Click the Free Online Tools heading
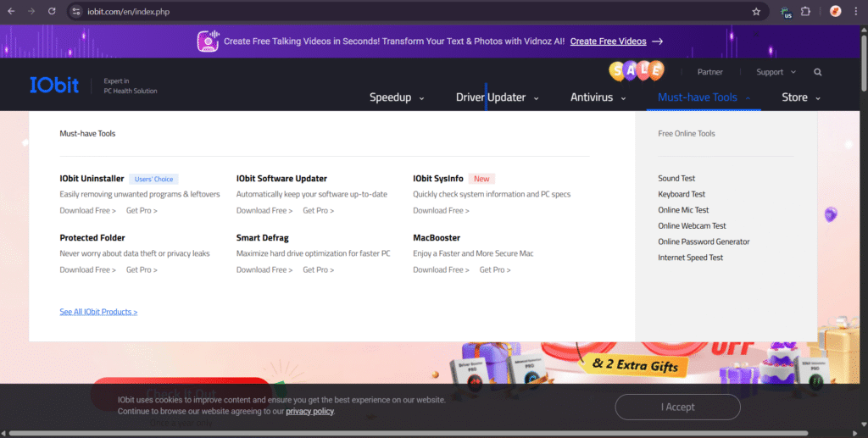 click(x=687, y=133)
